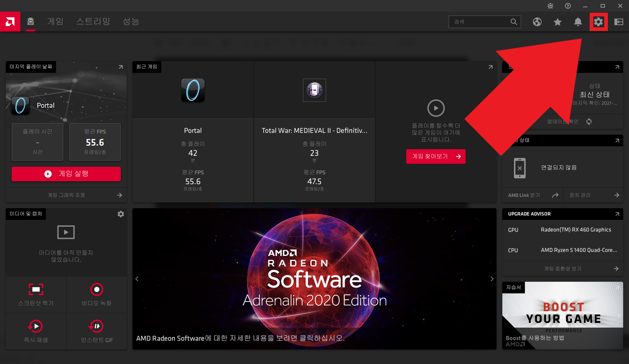Image resolution: width=629 pixels, height=364 pixels.
Task: Switch to the 홈 tab
Action: pyautogui.click(x=31, y=21)
